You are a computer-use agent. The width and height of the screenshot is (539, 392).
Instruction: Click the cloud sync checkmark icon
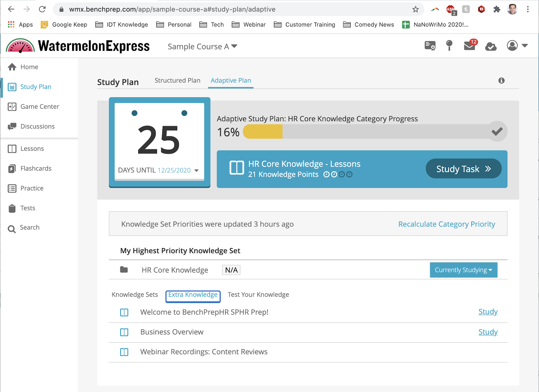(x=490, y=46)
